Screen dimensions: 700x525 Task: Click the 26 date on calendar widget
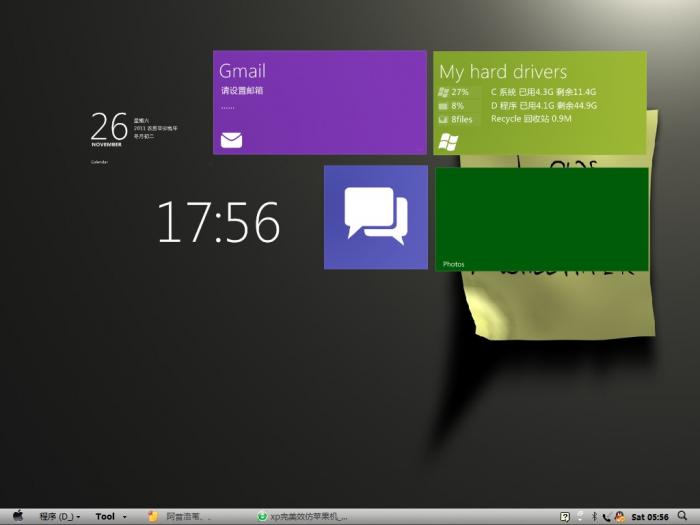point(109,126)
